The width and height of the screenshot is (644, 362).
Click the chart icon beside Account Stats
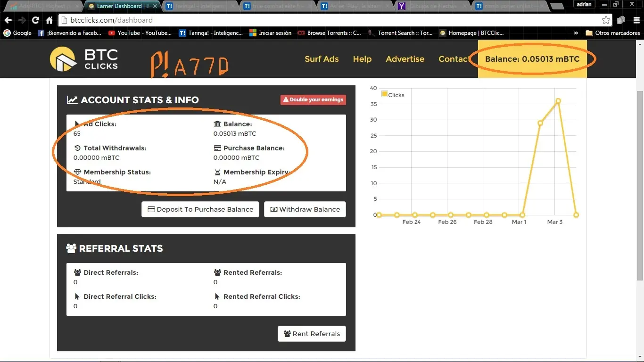click(72, 100)
